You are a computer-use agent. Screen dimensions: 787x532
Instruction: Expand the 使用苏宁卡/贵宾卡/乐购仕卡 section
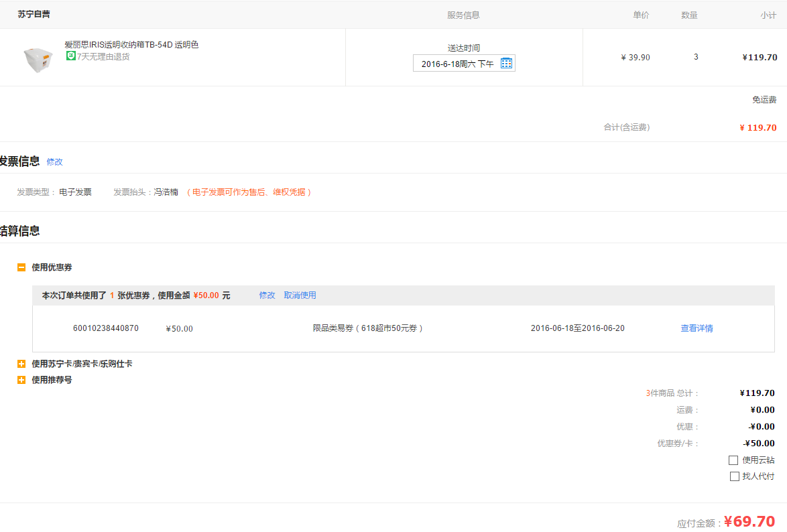point(21,364)
